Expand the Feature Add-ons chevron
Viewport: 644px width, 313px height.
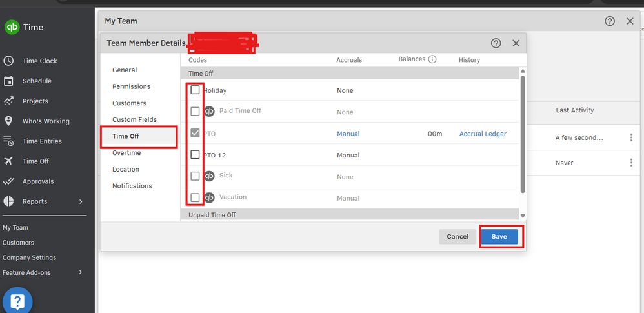pos(81,272)
